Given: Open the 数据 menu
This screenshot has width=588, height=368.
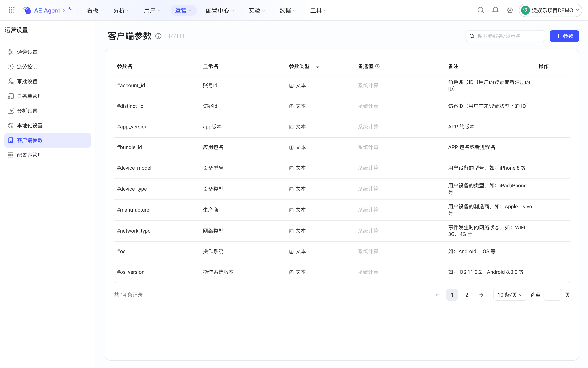Looking at the screenshot, I should click(288, 10).
